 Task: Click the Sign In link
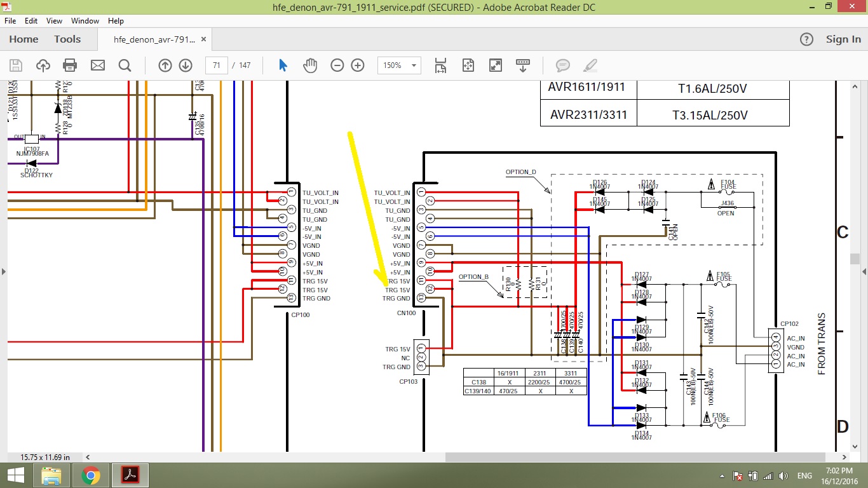click(843, 39)
